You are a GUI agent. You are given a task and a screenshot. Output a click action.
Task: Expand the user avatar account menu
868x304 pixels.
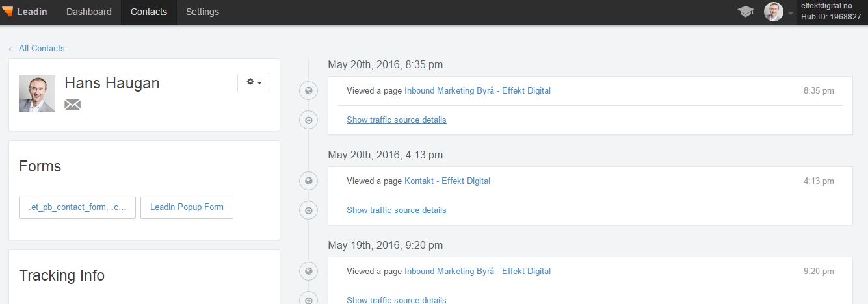[779, 12]
